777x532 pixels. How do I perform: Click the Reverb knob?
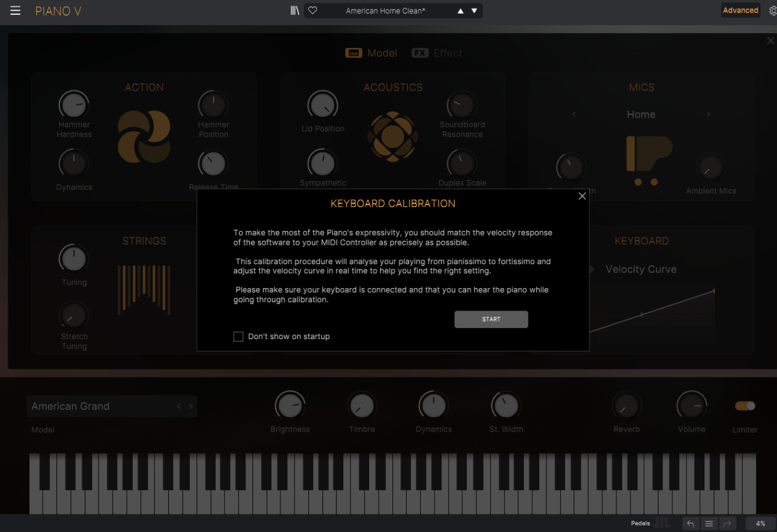[x=626, y=406]
